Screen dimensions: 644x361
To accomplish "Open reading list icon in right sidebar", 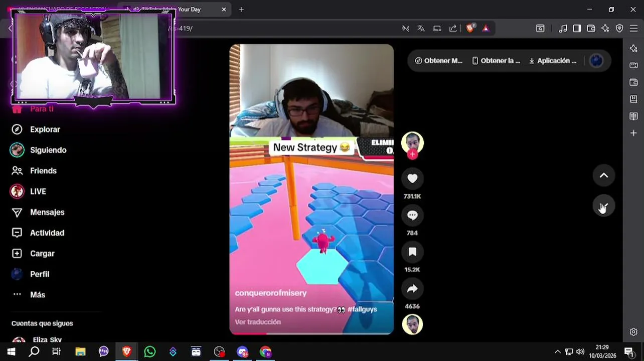I will (633, 116).
